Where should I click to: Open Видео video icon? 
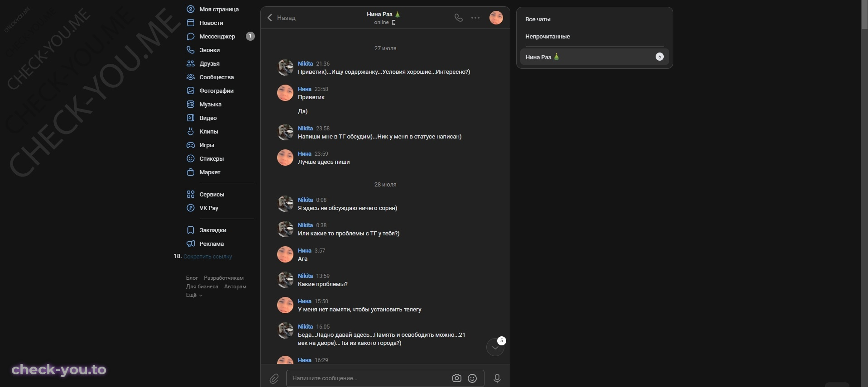click(191, 118)
